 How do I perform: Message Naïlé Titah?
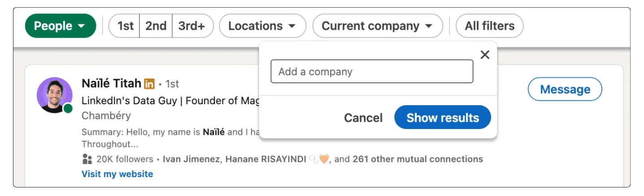[x=565, y=89]
